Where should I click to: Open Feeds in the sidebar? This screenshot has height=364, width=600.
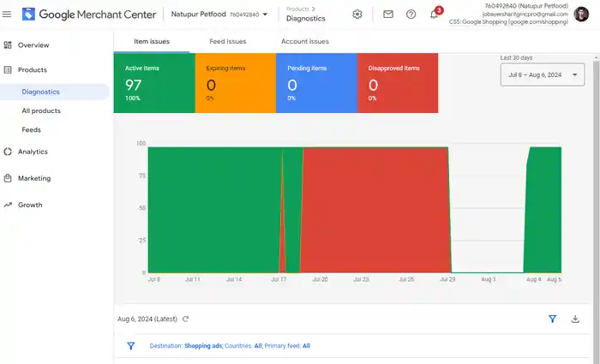pyautogui.click(x=31, y=129)
